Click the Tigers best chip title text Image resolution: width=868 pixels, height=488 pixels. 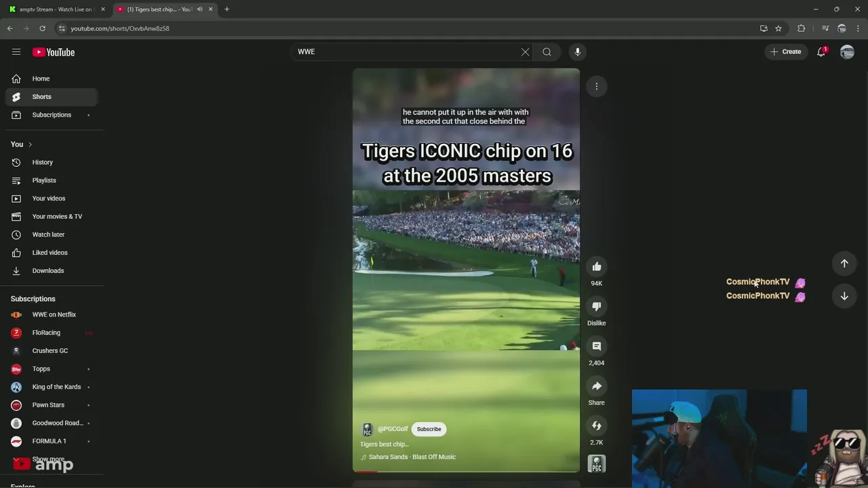(384, 445)
